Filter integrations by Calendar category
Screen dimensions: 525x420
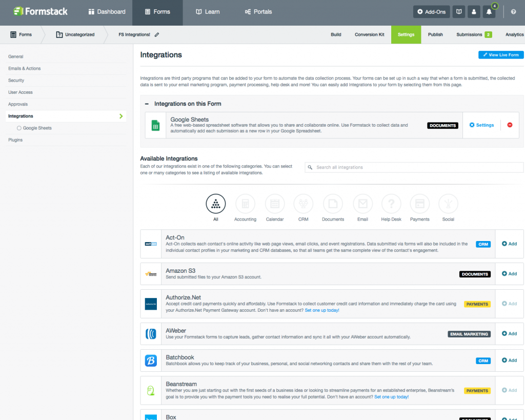(x=275, y=204)
